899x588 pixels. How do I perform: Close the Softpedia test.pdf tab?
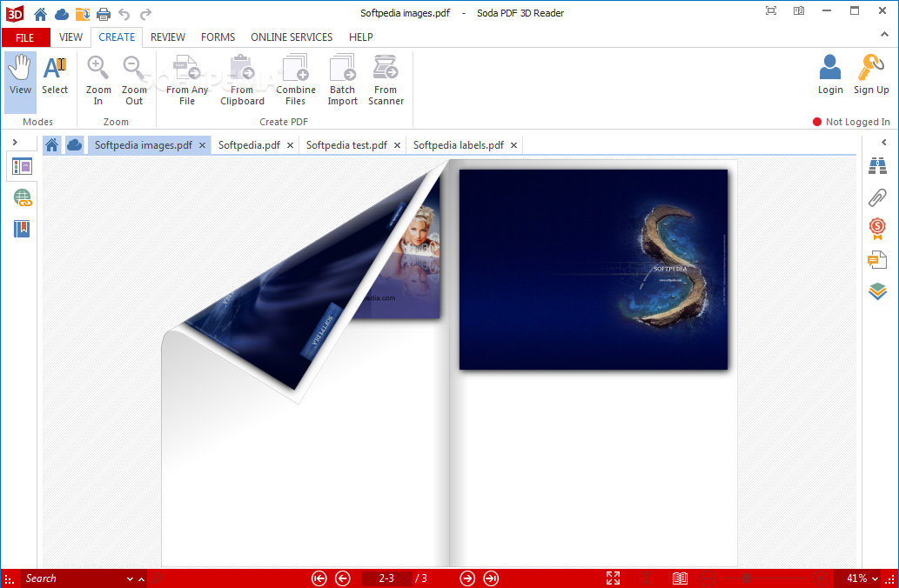point(397,145)
